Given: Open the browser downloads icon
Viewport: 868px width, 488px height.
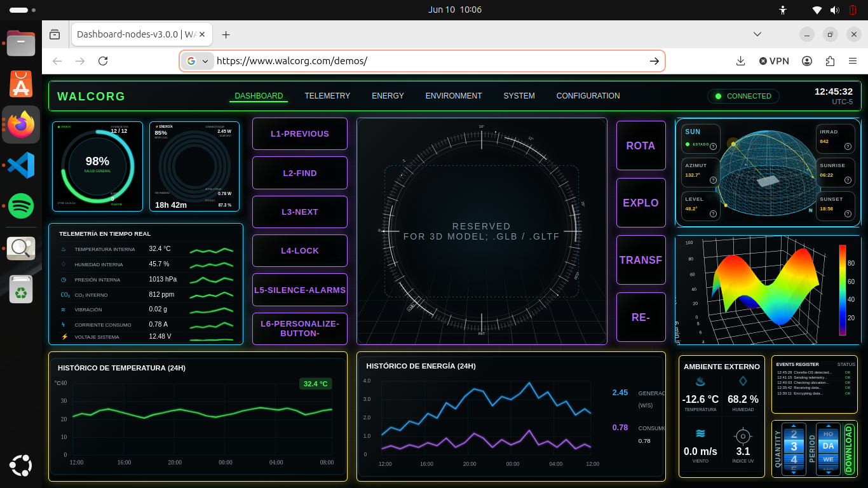Looking at the screenshot, I should point(740,61).
